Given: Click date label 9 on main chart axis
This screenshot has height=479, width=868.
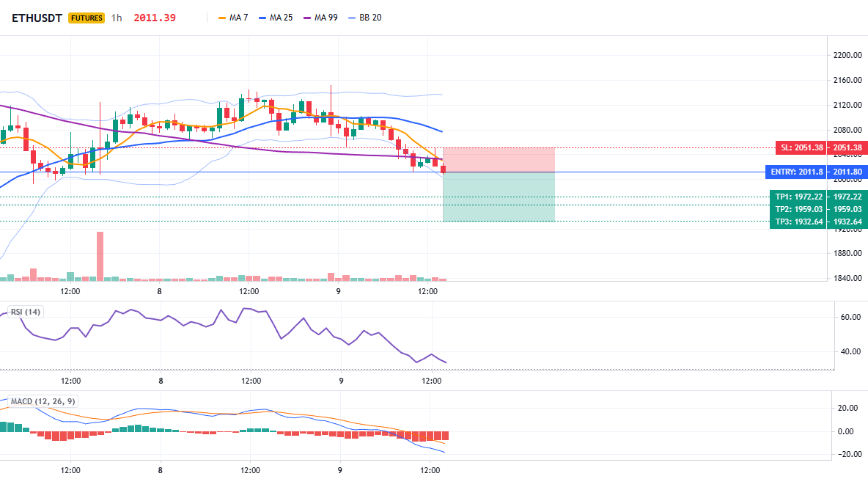Looking at the screenshot, I should click(x=338, y=291).
